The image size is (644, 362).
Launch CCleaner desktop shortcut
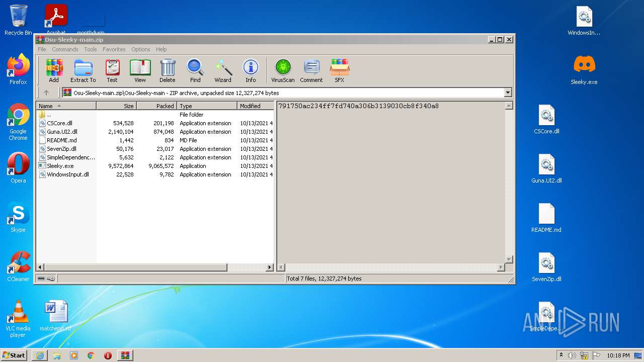pyautogui.click(x=18, y=266)
